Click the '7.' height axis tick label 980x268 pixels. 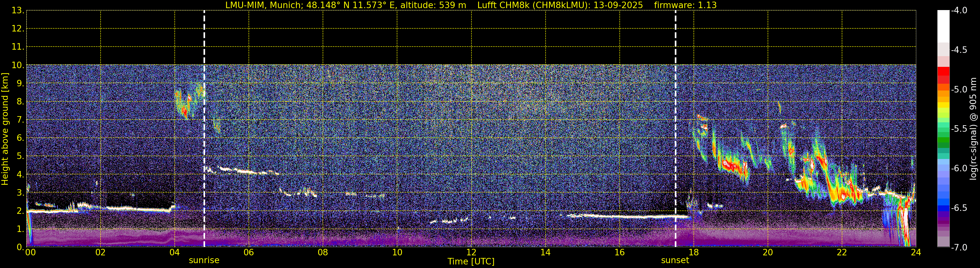(x=20, y=120)
